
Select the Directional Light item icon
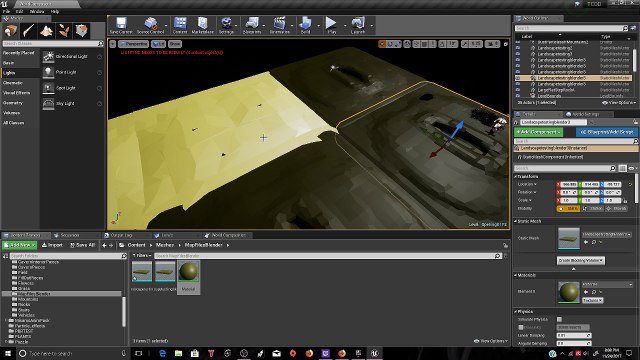(x=48, y=57)
